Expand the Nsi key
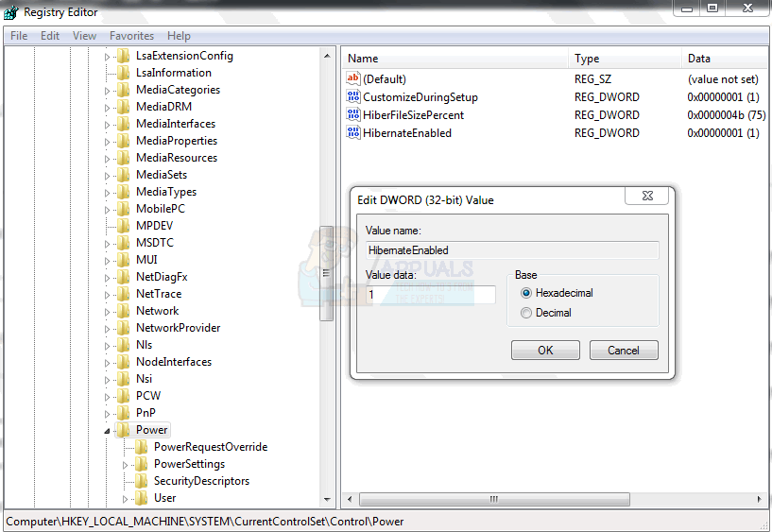This screenshot has width=772, height=532. click(x=107, y=380)
